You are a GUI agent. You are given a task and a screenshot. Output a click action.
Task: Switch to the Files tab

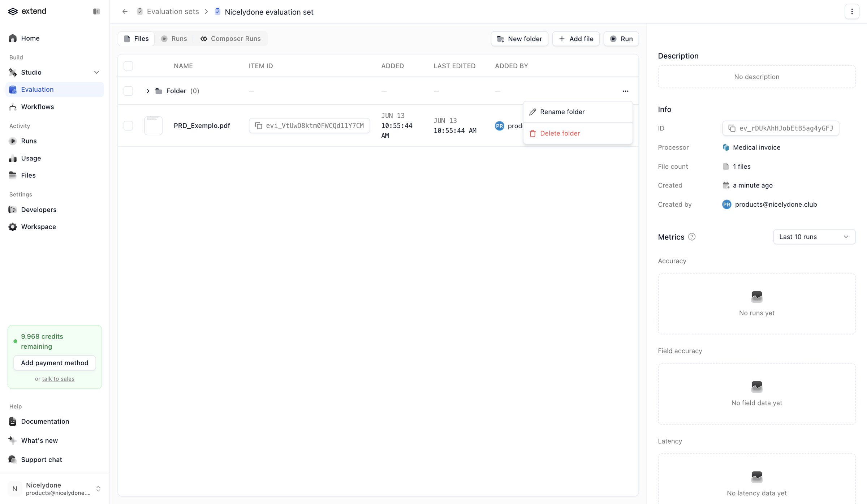coord(136,39)
